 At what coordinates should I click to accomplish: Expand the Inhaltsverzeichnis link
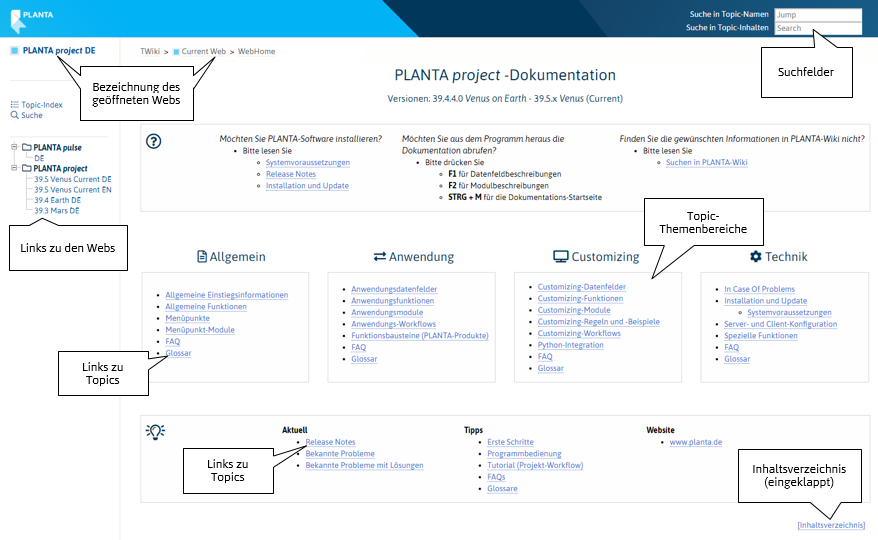click(x=830, y=525)
